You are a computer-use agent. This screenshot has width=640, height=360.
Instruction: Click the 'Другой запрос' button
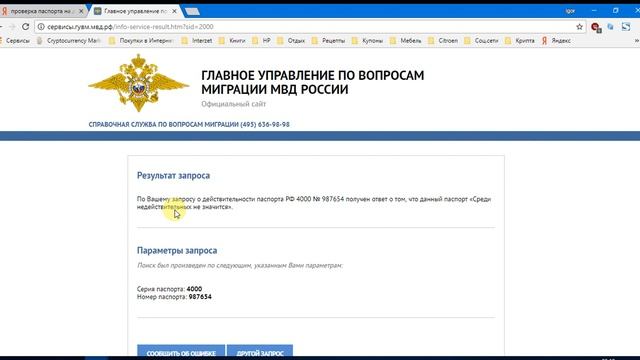click(x=260, y=351)
